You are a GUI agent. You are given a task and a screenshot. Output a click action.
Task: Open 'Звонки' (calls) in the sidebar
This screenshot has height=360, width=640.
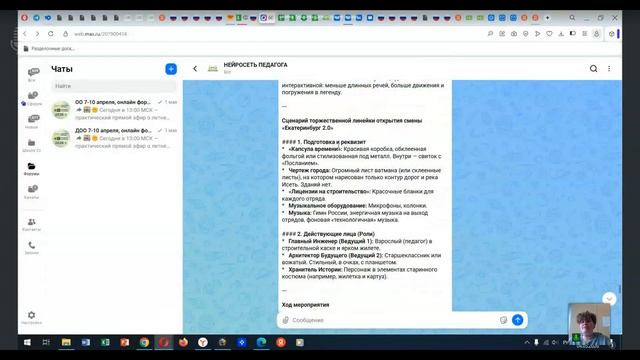pos(31,247)
